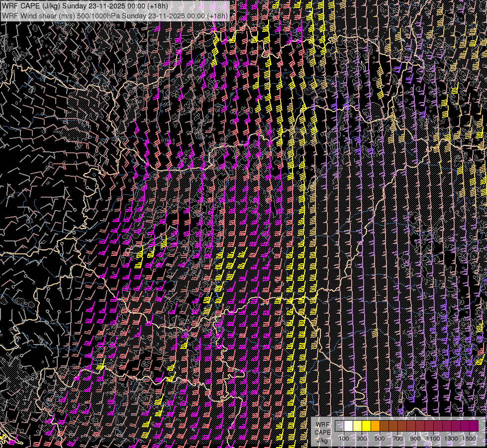487x448 pixels.
Task: Choose the orange CAPE legend swatch
Action: (375, 426)
